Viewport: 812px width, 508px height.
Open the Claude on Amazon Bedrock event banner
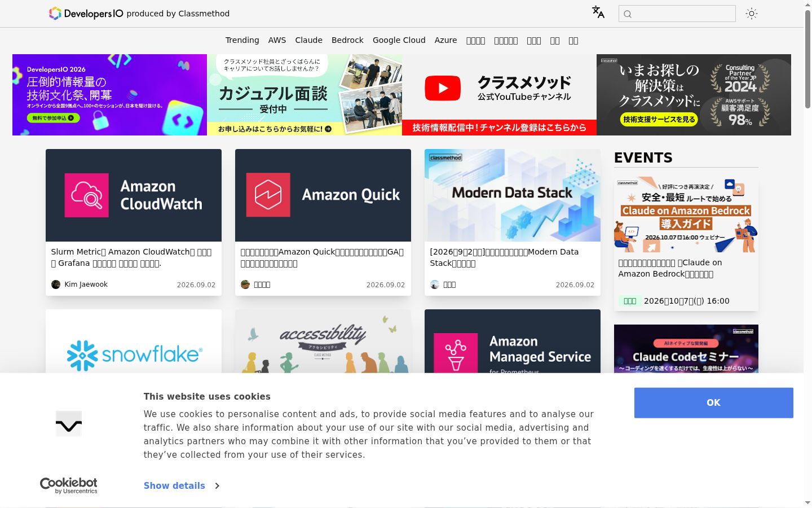(686, 214)
